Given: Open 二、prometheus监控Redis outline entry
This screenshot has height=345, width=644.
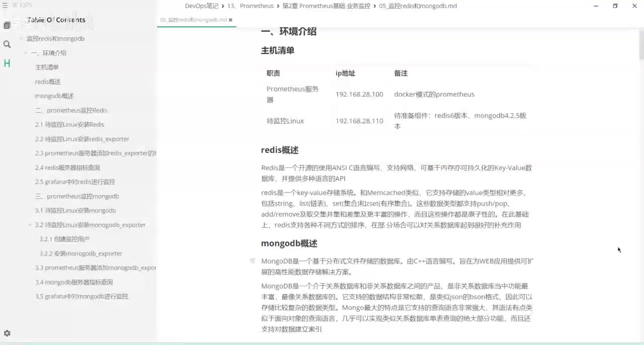Looking at the screenshot, I should (x=71, y=110).
